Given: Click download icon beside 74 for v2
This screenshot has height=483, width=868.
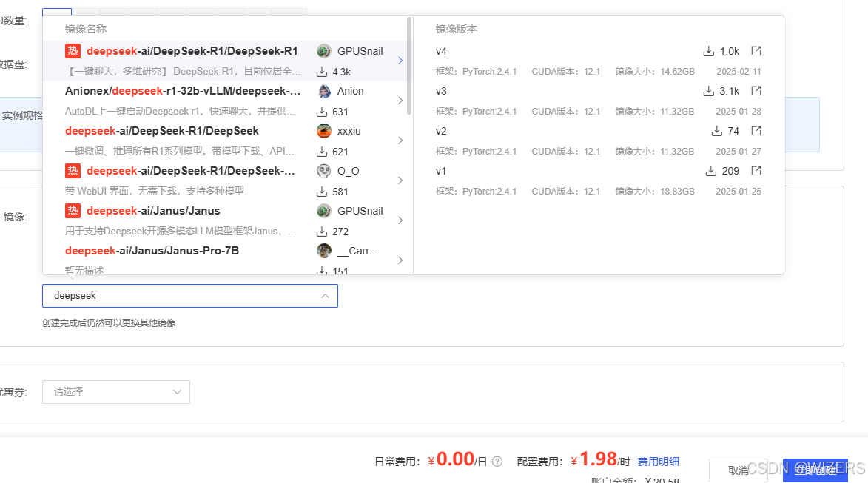Looking at the screenshot, I should click(717, 131).
